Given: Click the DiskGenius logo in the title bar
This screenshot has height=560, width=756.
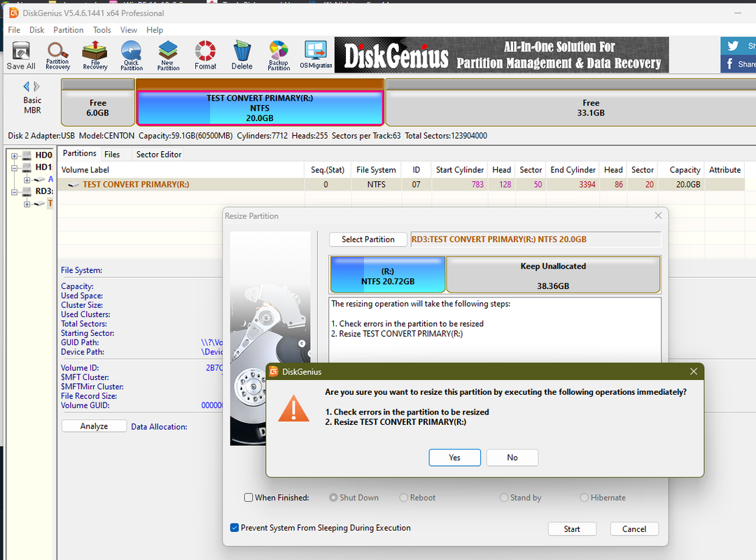Looking at the screenshot, I should point(13,13).
